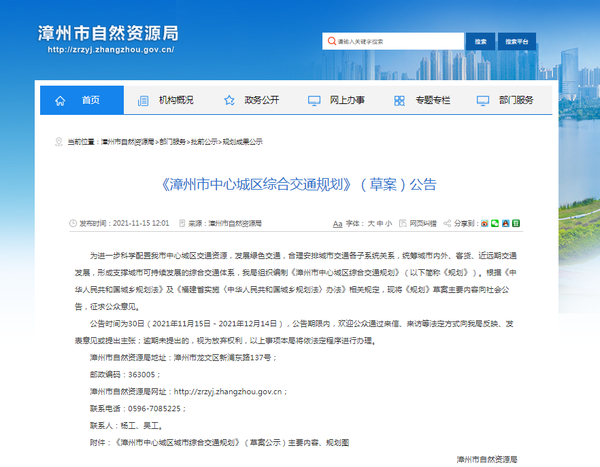Go to 规划成果公示 in breadcrumb
This screenshot has width=600, height=467.
(243, 142)
